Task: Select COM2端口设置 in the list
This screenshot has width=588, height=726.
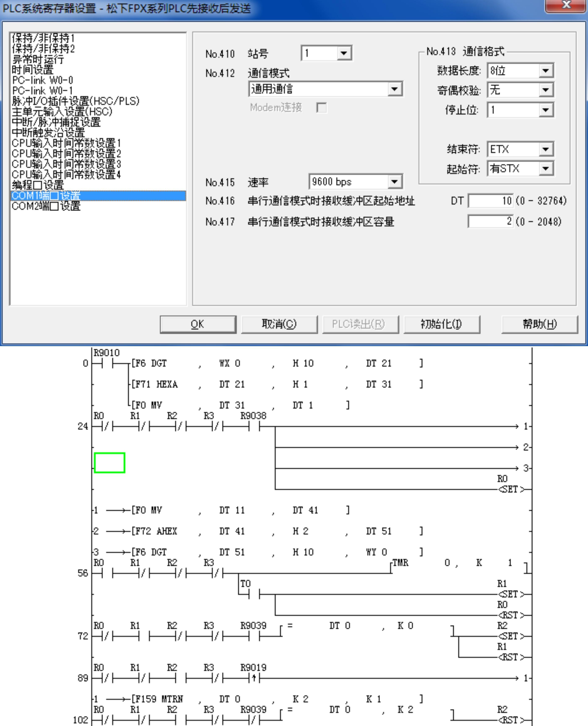Action: (x=46, y=206)
